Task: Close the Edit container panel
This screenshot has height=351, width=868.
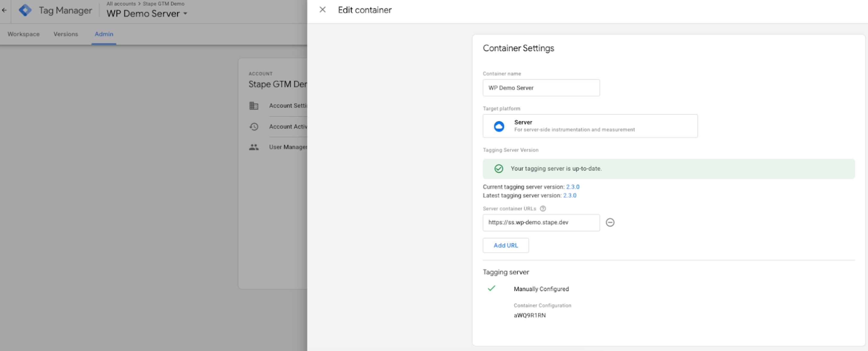Action: (322, 10)
